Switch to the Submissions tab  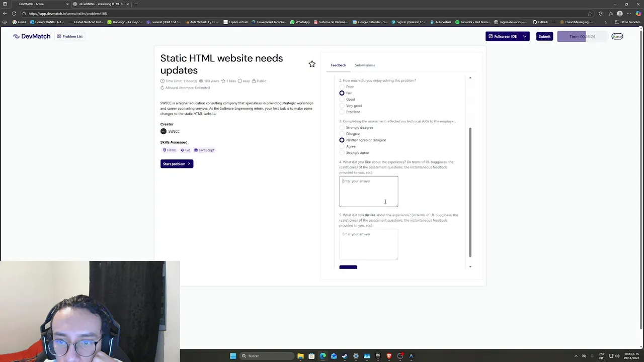coord(365,65)
